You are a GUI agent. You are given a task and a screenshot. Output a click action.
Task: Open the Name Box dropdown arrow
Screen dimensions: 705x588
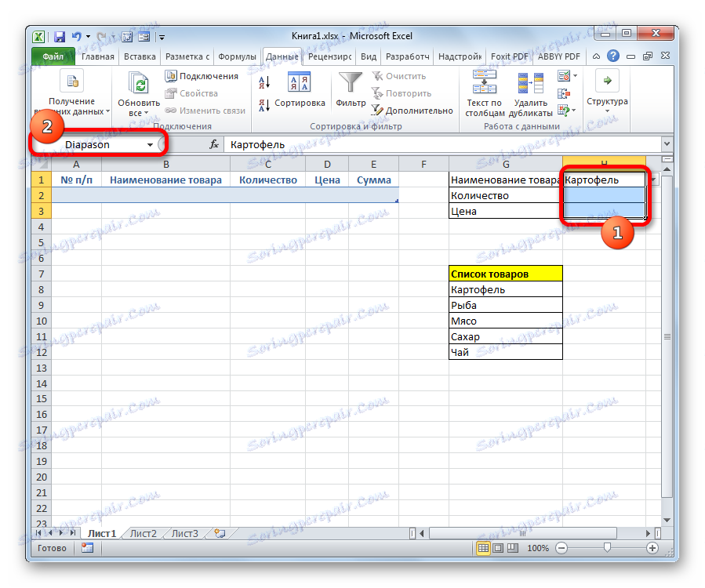(150, 145)
